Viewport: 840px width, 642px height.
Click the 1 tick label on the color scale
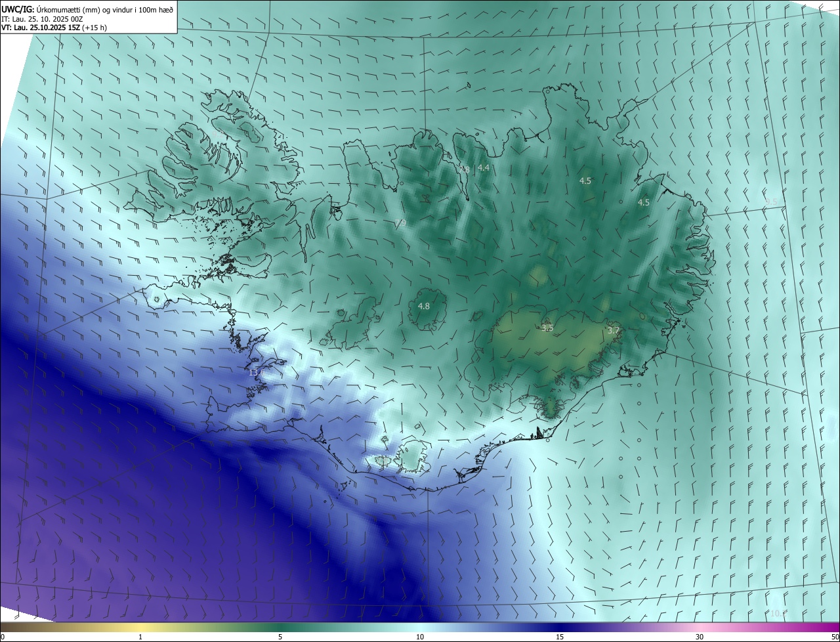point(141,637)
